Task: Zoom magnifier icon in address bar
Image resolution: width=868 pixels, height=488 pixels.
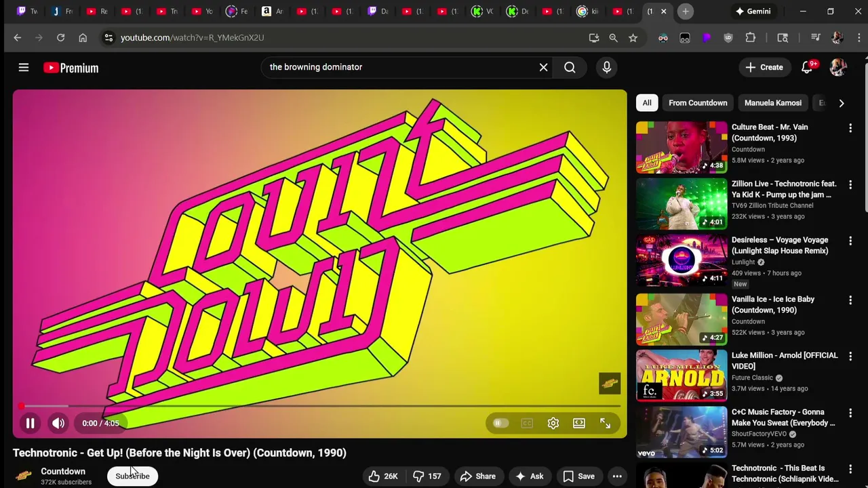Action: [613, 38]
